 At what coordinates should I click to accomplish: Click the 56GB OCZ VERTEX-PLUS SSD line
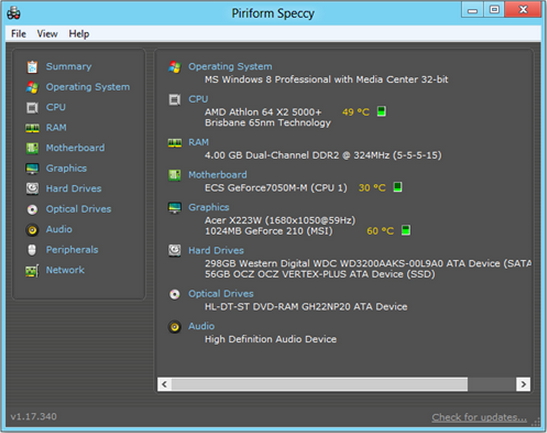(x=320, y=274)
